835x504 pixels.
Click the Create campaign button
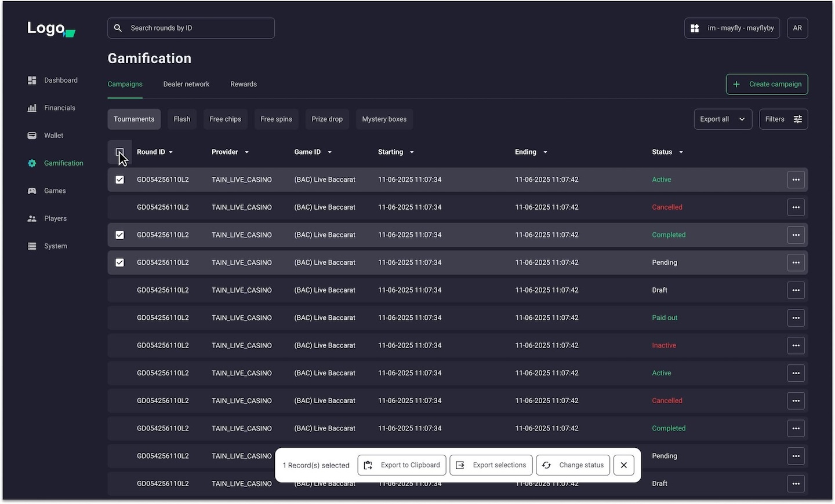[767, 85]
